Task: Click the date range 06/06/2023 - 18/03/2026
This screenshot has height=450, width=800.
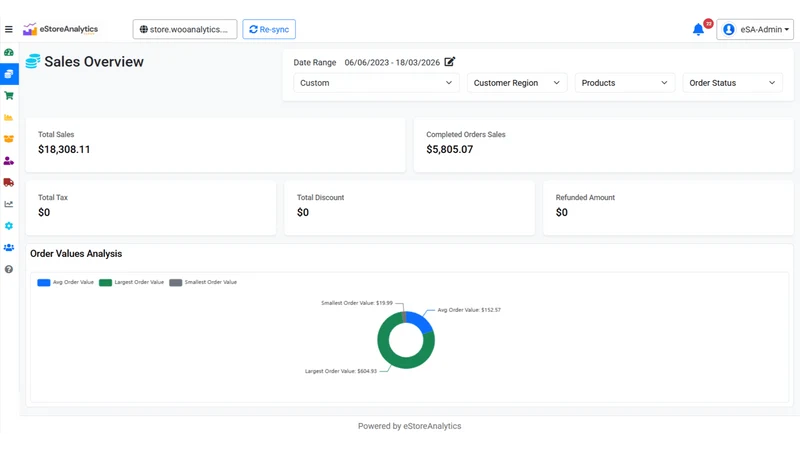Action: (x=392, y=62)
